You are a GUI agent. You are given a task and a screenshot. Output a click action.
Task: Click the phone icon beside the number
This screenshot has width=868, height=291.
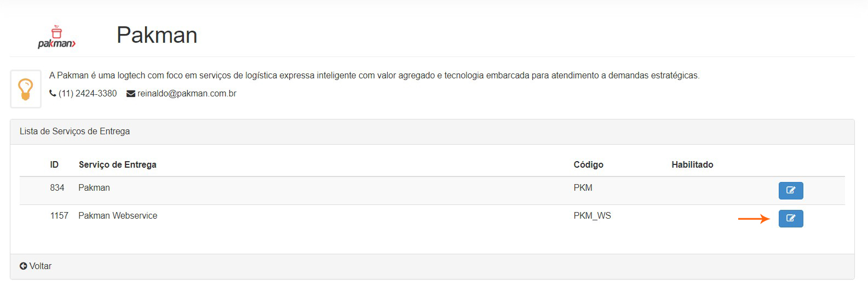coord(53,94)
